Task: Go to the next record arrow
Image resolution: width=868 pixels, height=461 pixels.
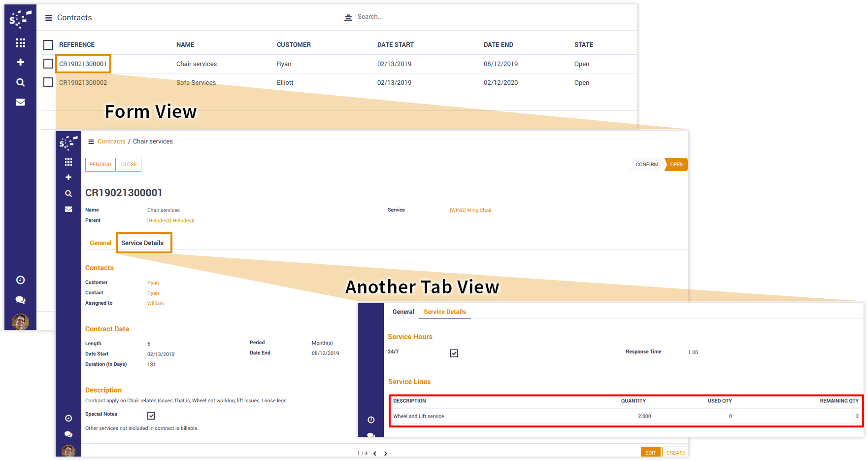Action: (386, 454)
